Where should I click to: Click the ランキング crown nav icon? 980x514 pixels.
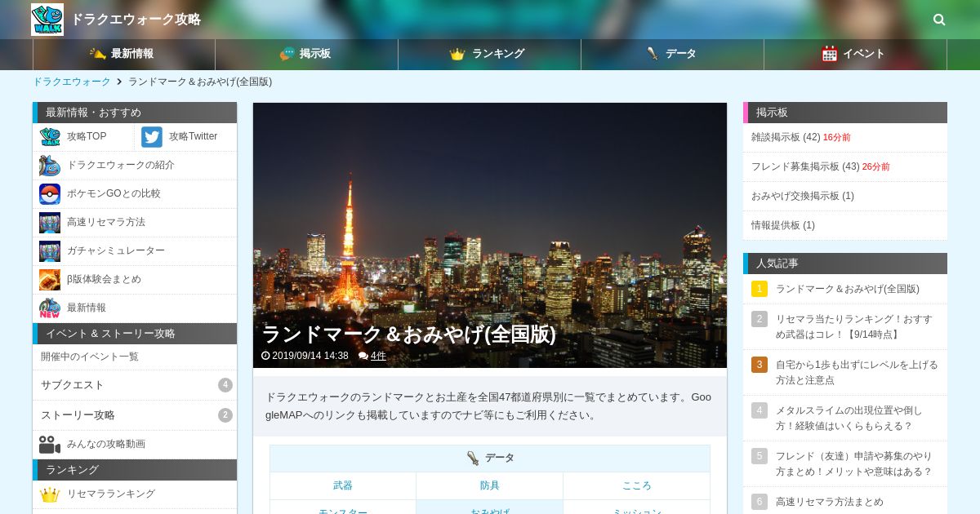pos(457,54)
